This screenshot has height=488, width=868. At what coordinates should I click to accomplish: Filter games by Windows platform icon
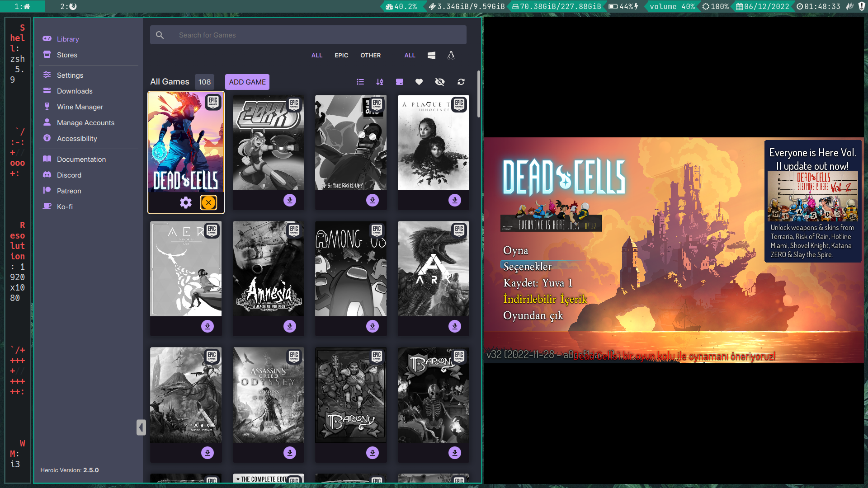[x=431, y=55]
